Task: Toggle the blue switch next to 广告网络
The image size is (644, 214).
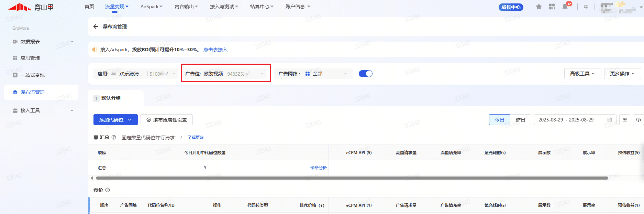Action: tap(366, 74)
